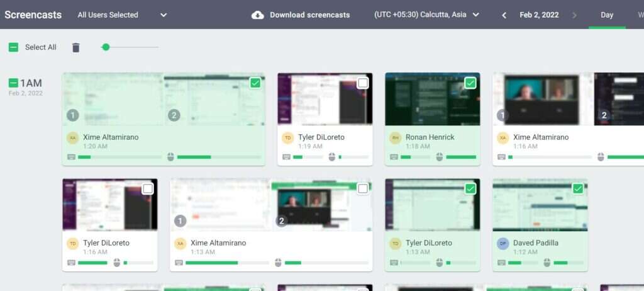Image resolution: width=644 pixels, height=291 pixels.
Task: Open Daved Padilla 1:12 AM screencast thumbnail
Action: point(540,205)
